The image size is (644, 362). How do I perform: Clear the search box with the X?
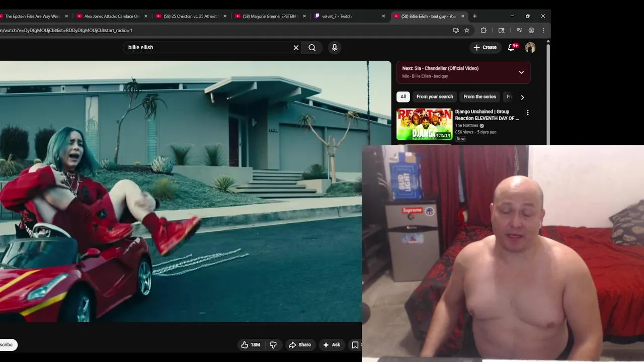tap(296, 48)
